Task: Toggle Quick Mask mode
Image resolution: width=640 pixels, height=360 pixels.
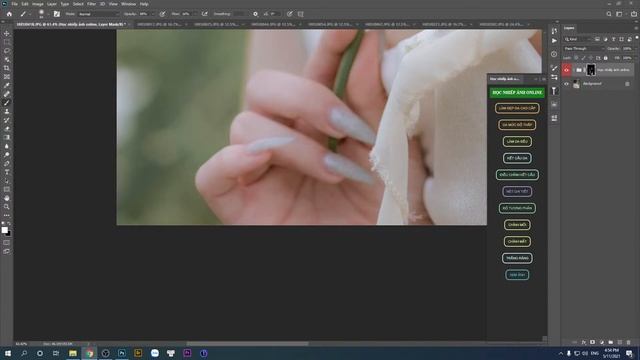Action: (x=7, y=242)
